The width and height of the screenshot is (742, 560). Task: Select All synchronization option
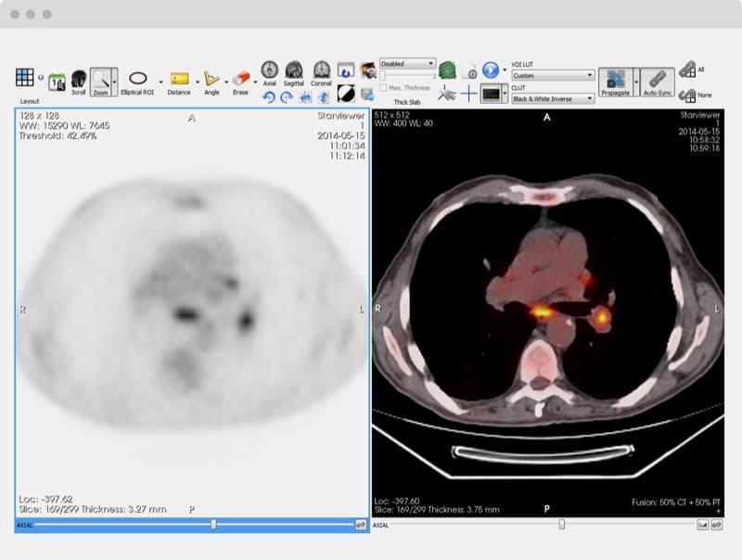click(691, 70)
